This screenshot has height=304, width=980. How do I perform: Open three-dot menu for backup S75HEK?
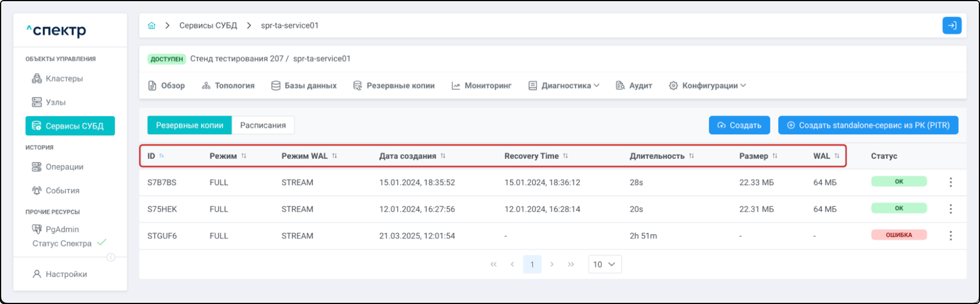coord(950,209)
